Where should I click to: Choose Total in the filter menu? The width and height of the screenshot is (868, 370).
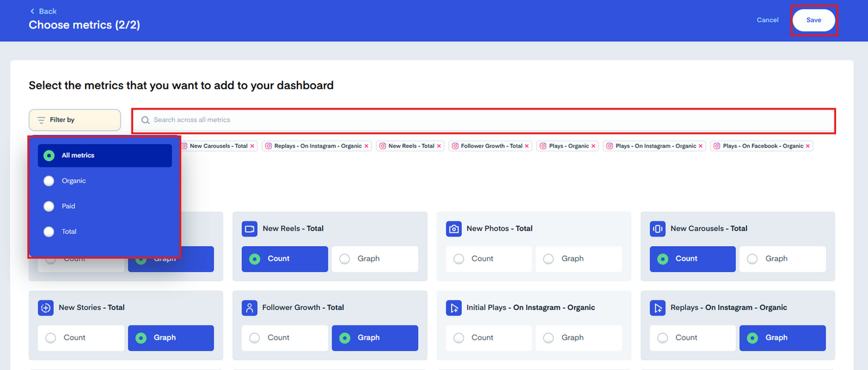pos(105,232)
